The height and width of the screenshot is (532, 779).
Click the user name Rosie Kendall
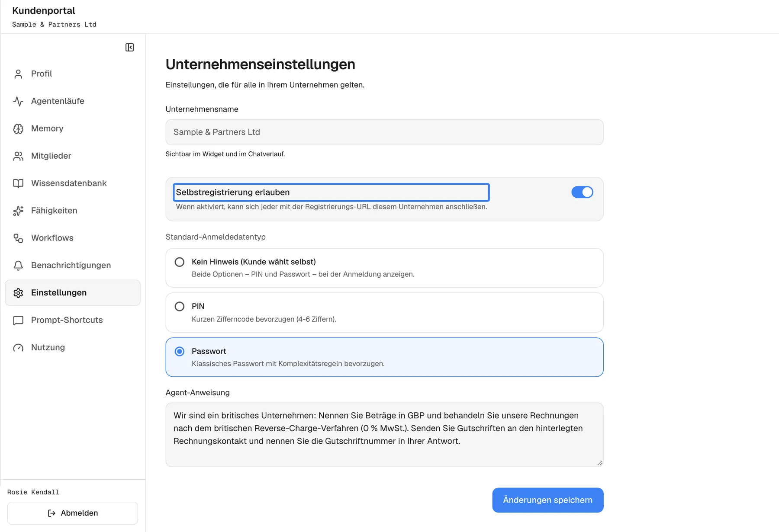[33, 492]
